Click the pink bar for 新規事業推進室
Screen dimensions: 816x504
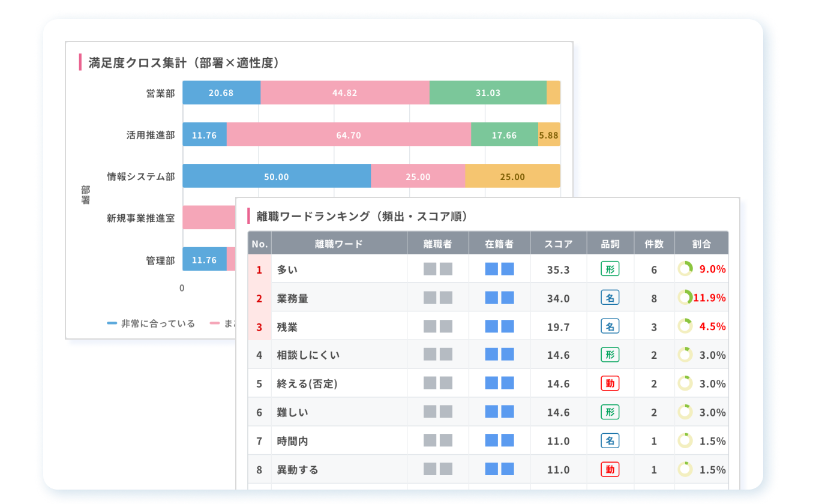click(209, 217)
